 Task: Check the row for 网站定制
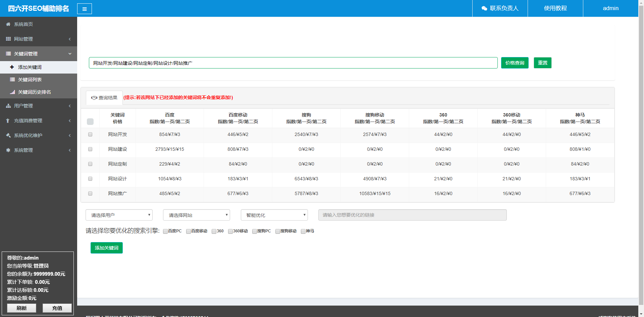(90, 164)
